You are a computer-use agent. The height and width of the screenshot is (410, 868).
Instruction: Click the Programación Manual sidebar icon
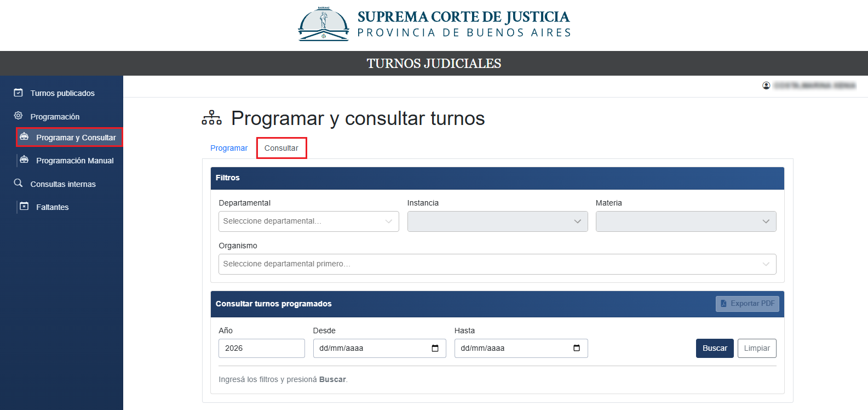24,160
